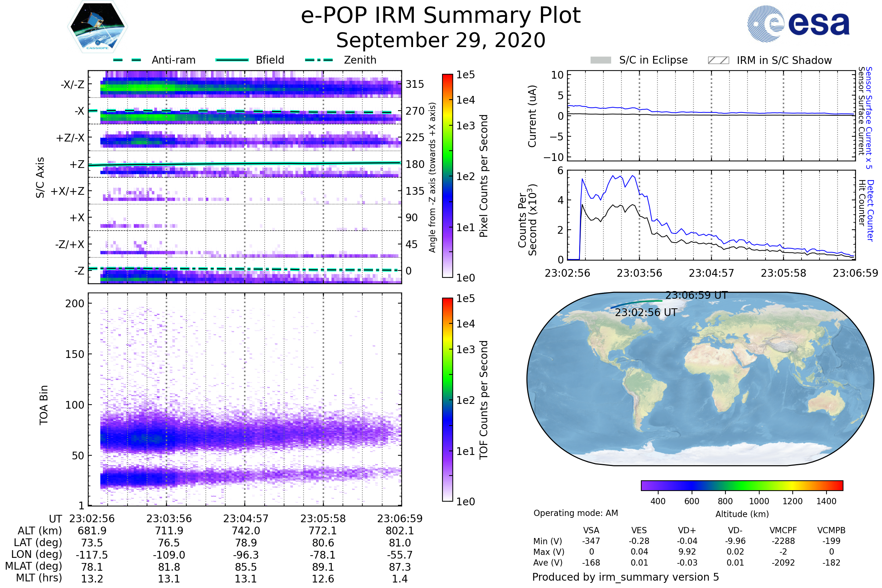Click the 23:03:56 tick under the TOA plot

169,519
